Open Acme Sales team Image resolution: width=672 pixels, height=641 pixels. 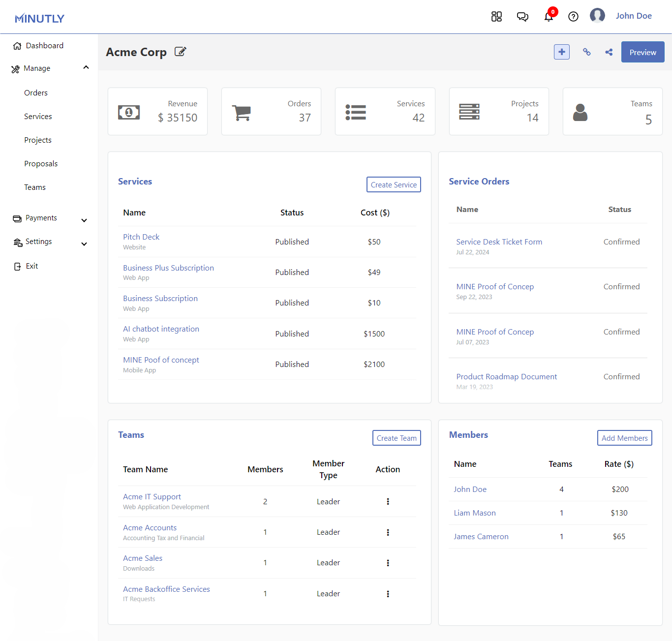pos(143,558)
